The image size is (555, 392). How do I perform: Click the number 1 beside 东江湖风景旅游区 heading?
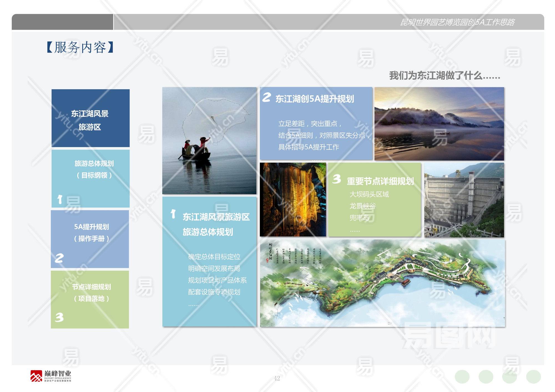(173, 214)
